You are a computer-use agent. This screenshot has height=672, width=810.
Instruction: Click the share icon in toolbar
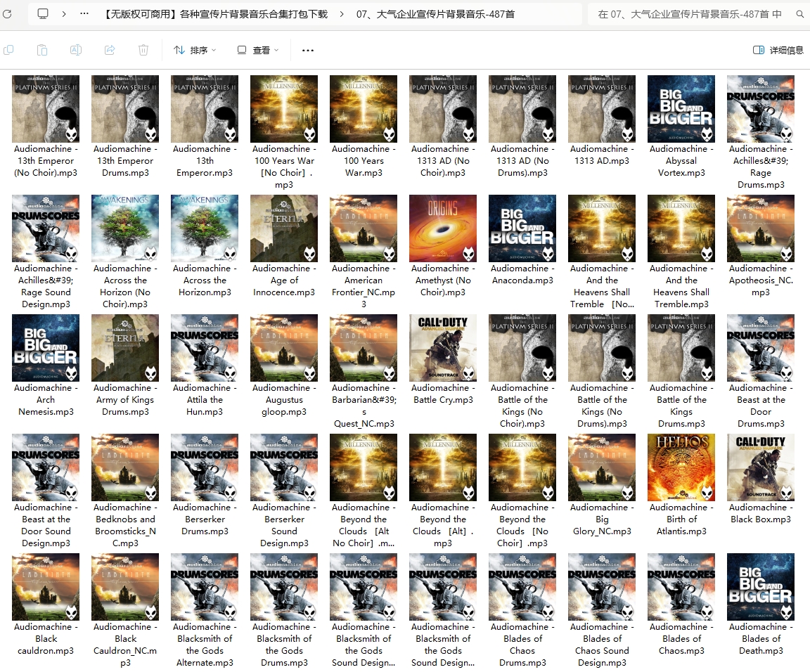110,50
